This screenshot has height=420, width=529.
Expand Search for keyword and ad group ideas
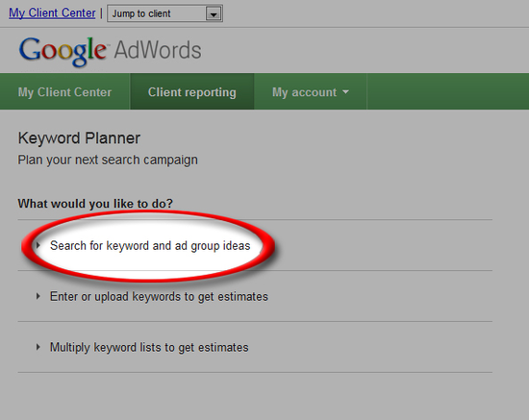point(150,246)
